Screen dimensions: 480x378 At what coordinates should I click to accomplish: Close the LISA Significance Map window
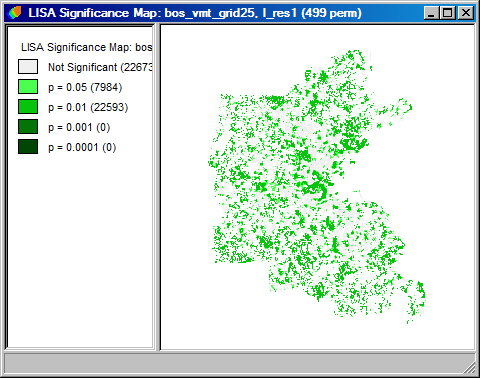[466, 13]
